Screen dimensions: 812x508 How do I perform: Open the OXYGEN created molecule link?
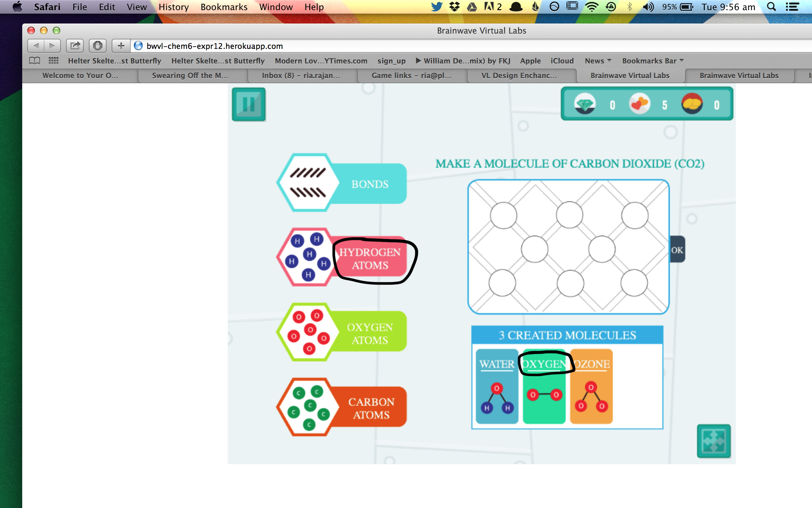[544, 364]
